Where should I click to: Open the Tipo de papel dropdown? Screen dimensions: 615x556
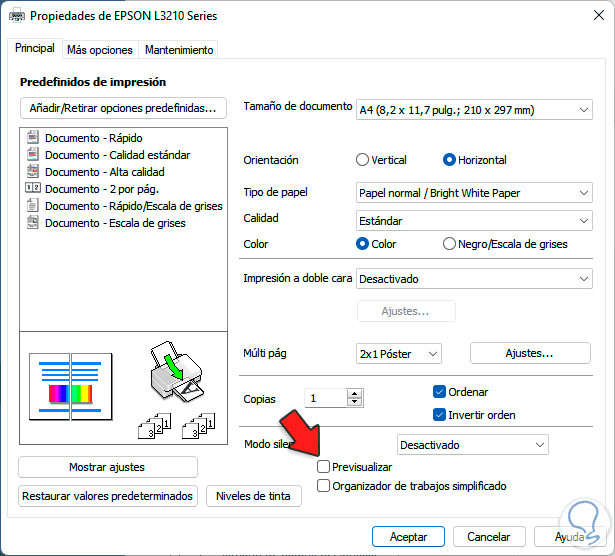click(x=474, y=193)
